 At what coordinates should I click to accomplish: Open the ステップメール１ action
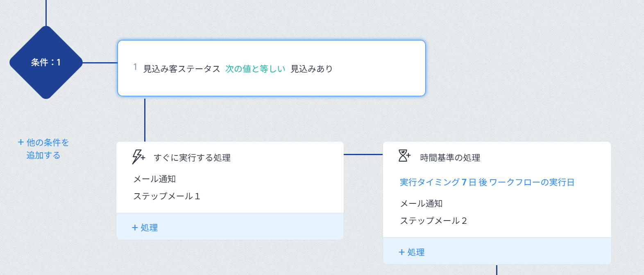167,196
